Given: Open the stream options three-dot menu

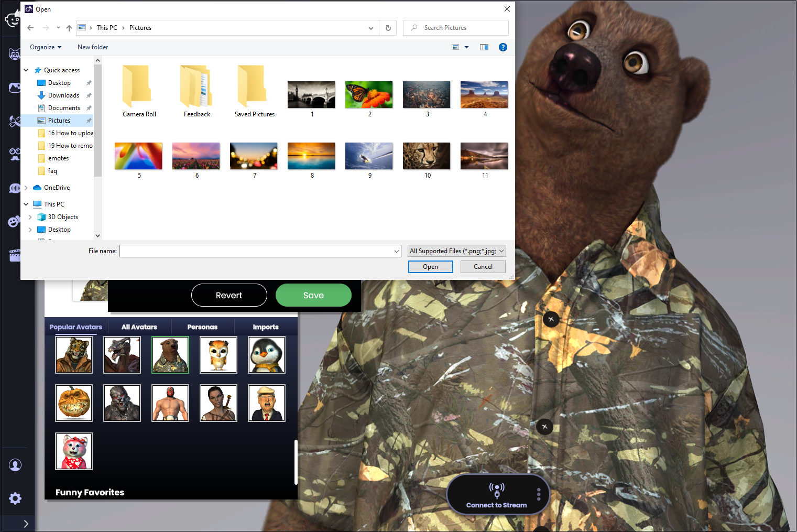Looking at the screenshot, I should [x=538, y=494].
